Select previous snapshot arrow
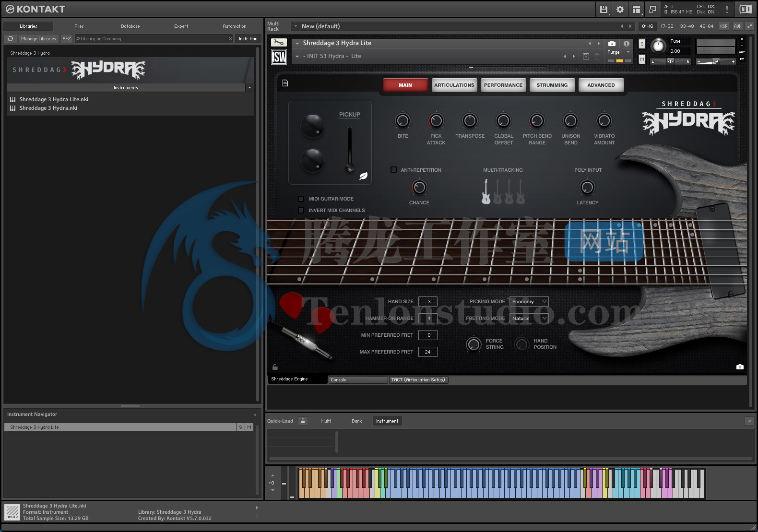The image size is (758, 532). pyautogui.click(x=565, y=56)
